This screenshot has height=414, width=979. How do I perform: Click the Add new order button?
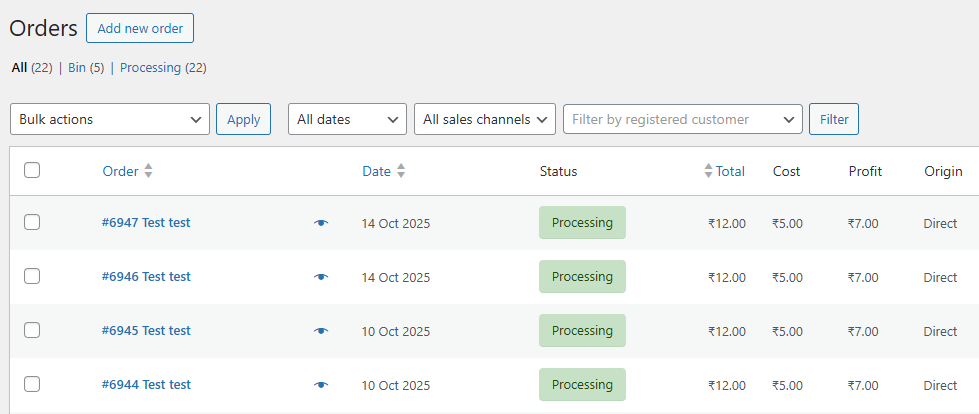pyautogui.click(x=140, y=28)
